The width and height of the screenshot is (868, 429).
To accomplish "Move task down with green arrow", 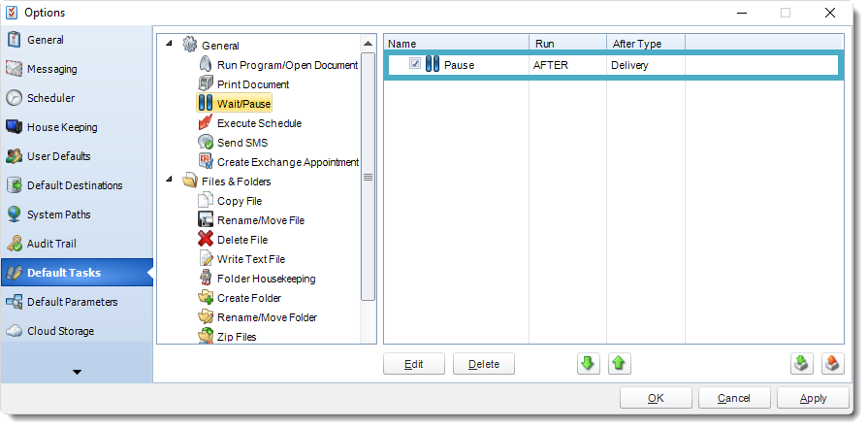I will tap(588, 364).
